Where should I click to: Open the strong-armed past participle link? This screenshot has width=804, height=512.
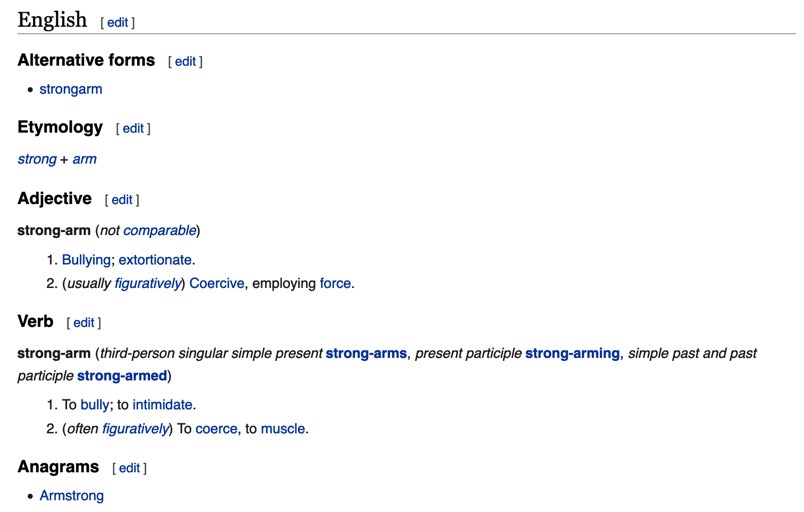pos(122,376)
